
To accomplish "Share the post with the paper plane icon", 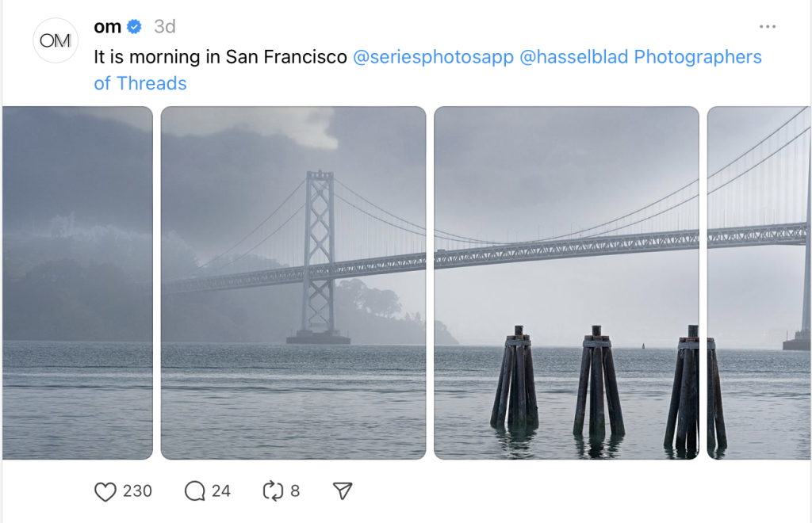I will tap(342, 491).
